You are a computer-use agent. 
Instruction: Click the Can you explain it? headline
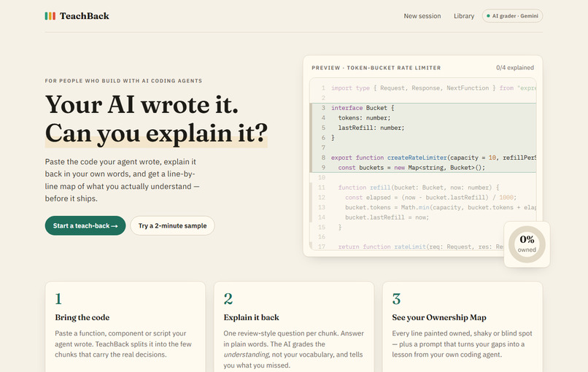[x=156, y=133]
